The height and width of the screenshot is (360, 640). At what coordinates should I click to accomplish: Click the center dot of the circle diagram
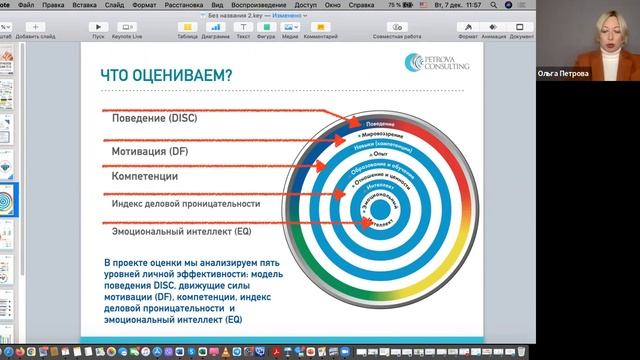(x=380, y=209)
